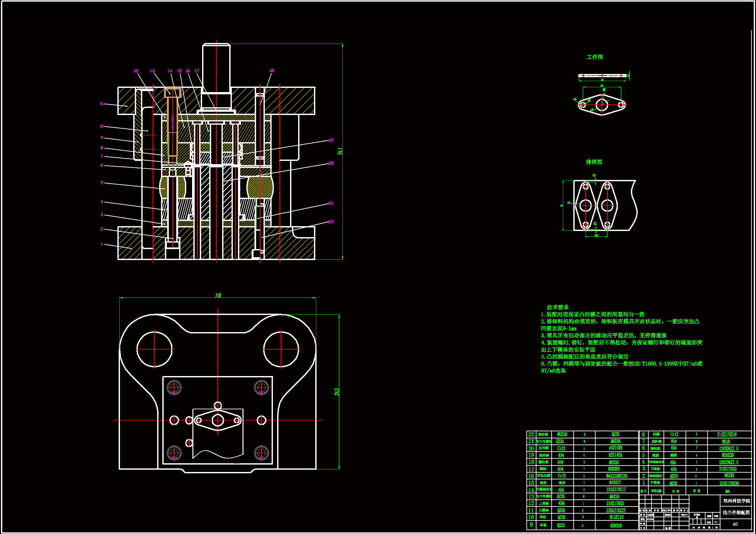Click the bottom-right hex socket screw in plan view
The height and width of the screenshot is (534, 756).
pyautogui.click(x=262, y=453)
